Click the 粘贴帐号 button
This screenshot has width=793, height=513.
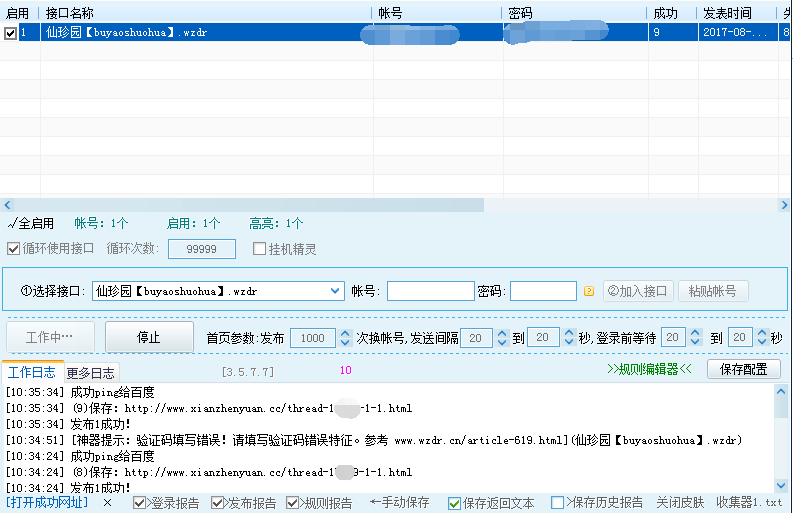(x=713, y=291)
